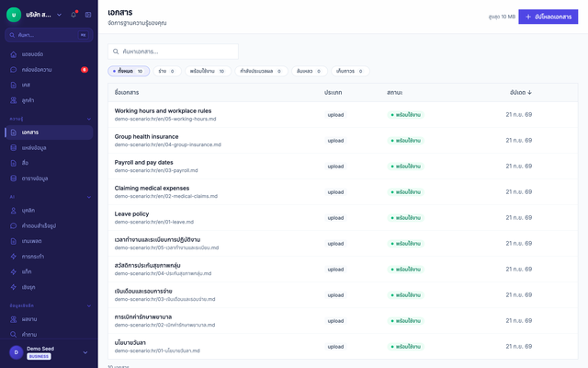Go to แท็ก (Tags) sidebar item
The height and width of the screenshot is (368, 588).
(49, 271)
